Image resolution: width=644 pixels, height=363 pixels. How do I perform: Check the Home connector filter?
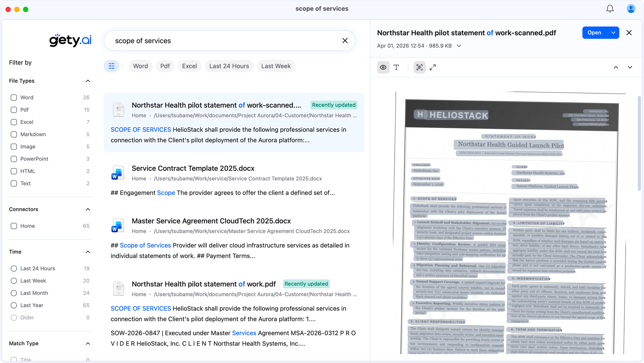point(14,226)
